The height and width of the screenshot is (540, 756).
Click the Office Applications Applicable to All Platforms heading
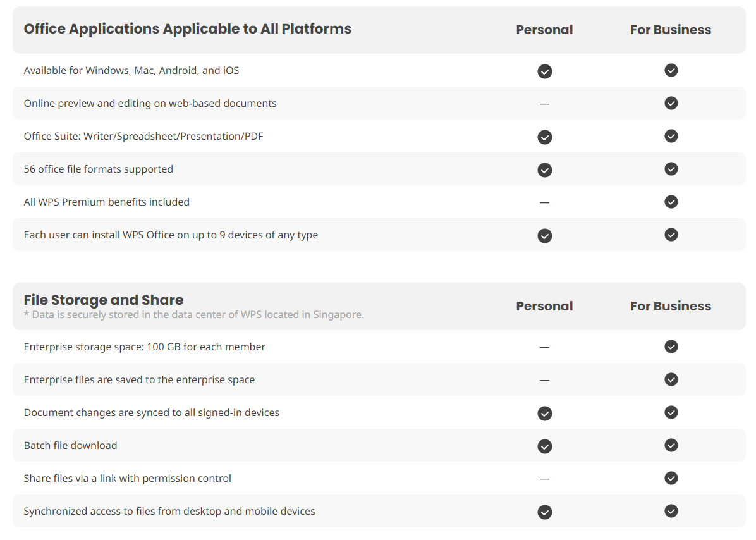pyautogui.click(x=188, y=29)
